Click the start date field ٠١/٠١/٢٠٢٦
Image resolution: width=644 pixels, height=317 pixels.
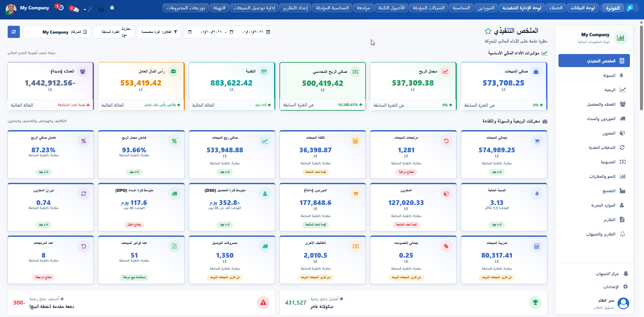tap(253, 32)
